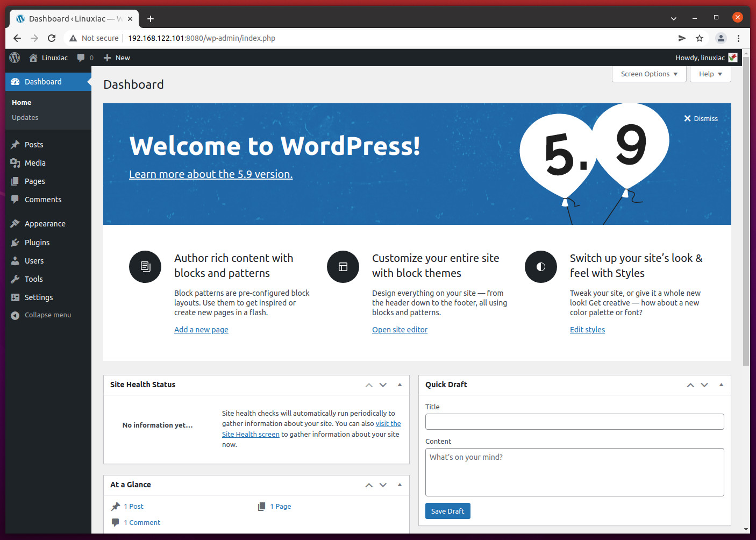Click the linuxiac user avatar
The height and width of the screenshot is (540, 756).
[x=733, y=58]
